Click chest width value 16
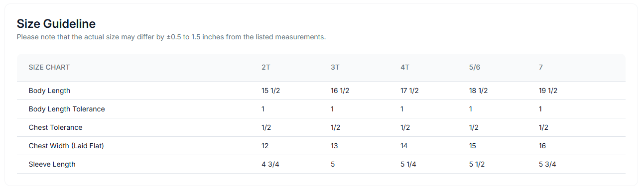Viewport: 644px width, 193px height. coord(542,146)
